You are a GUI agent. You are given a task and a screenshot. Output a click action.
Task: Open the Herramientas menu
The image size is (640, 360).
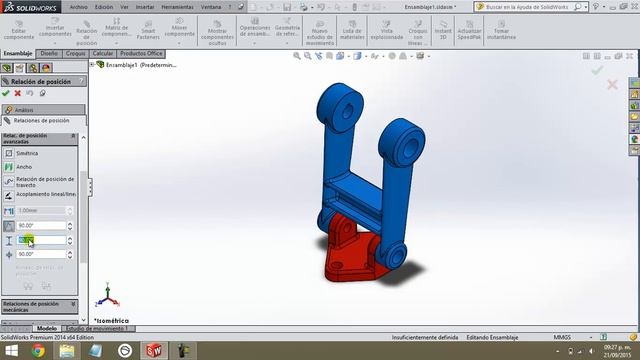[x=178, y=7]
